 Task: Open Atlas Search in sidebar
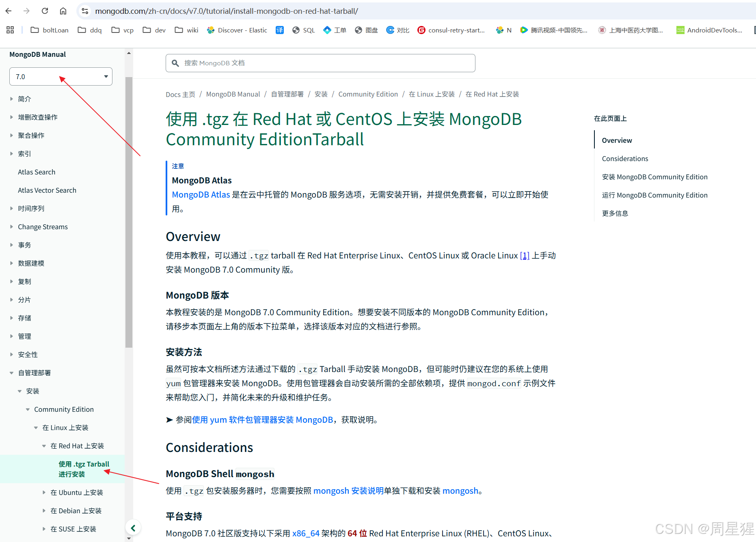click(37, 172)
